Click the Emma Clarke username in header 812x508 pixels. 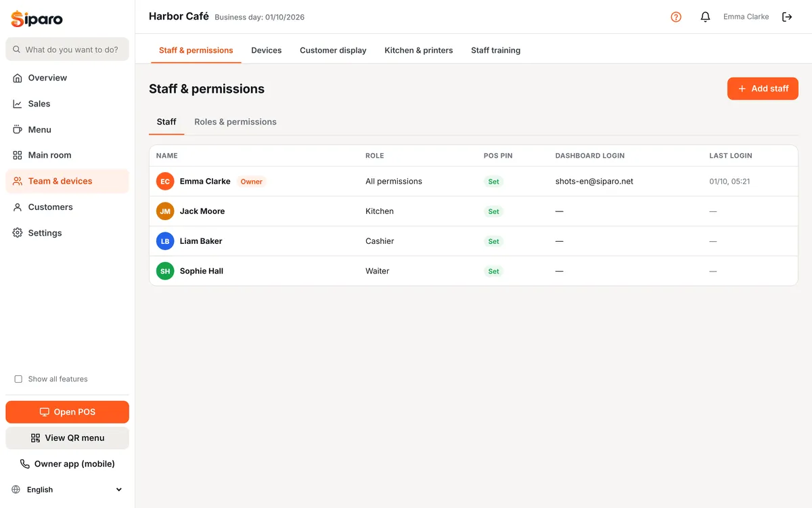coord(746,17)
